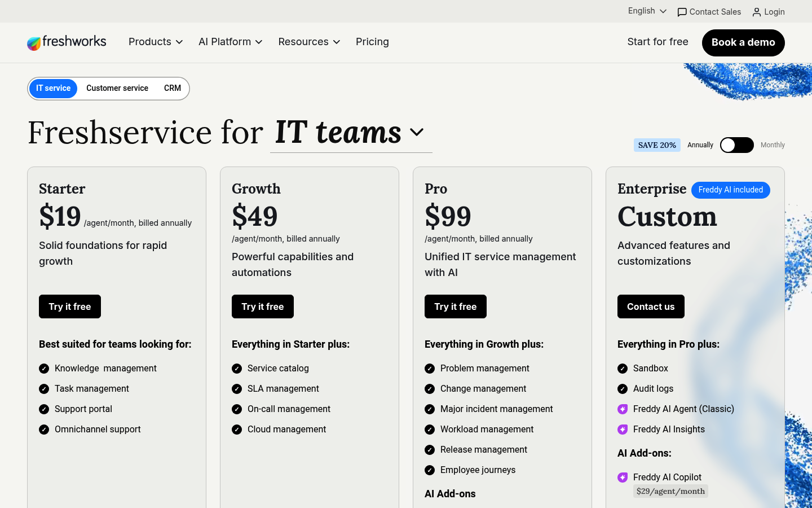Click checkmark icon beside Major incident management
Viewport: 812px width, 508px height.
pos(430,409)
